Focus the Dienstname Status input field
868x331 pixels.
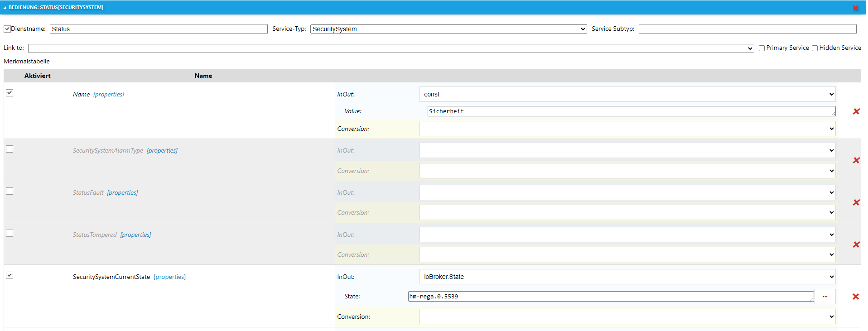[x=159, y=29]
